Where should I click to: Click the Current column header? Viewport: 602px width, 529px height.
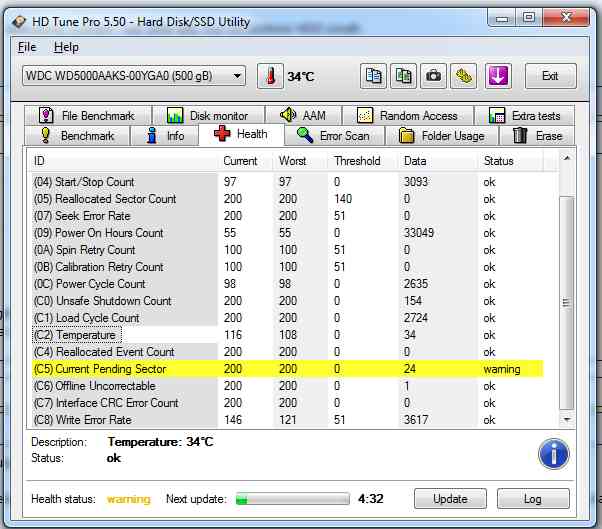pos(245,161)
